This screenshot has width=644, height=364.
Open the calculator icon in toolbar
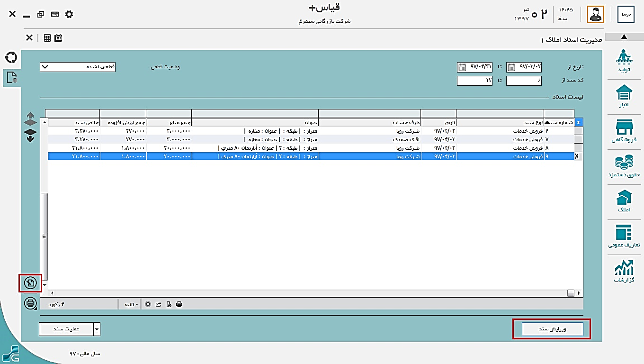(47, 38)
